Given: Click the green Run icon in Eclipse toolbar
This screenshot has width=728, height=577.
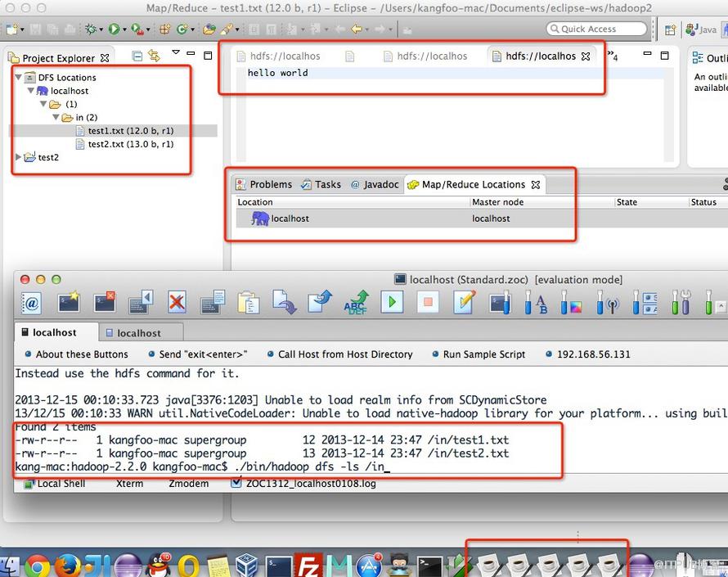Looking at the screenshot, I should 114,29.
